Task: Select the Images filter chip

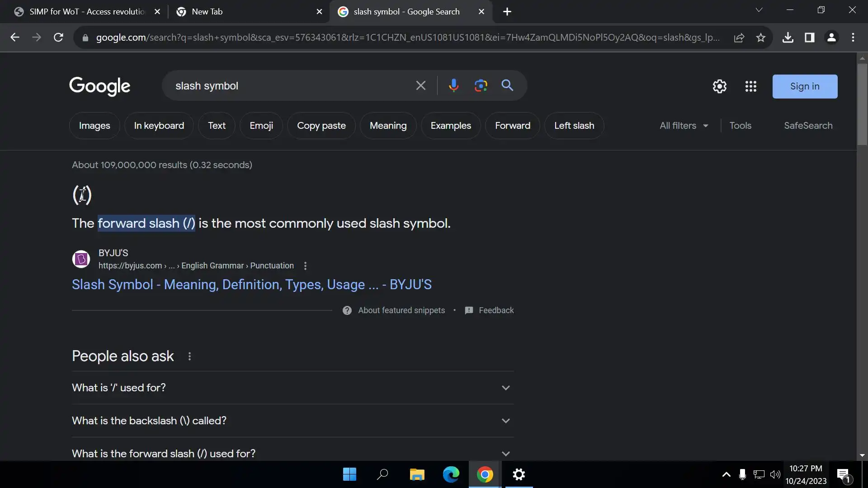Action: coord(94,126)
